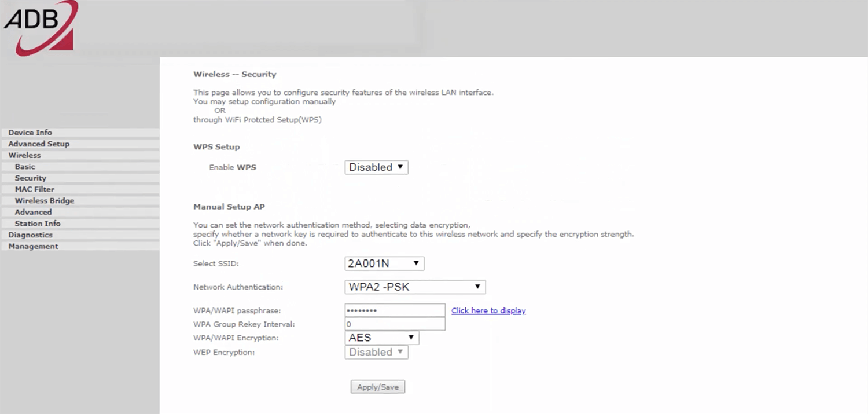View Station Info page

click(x=38, y=224)
